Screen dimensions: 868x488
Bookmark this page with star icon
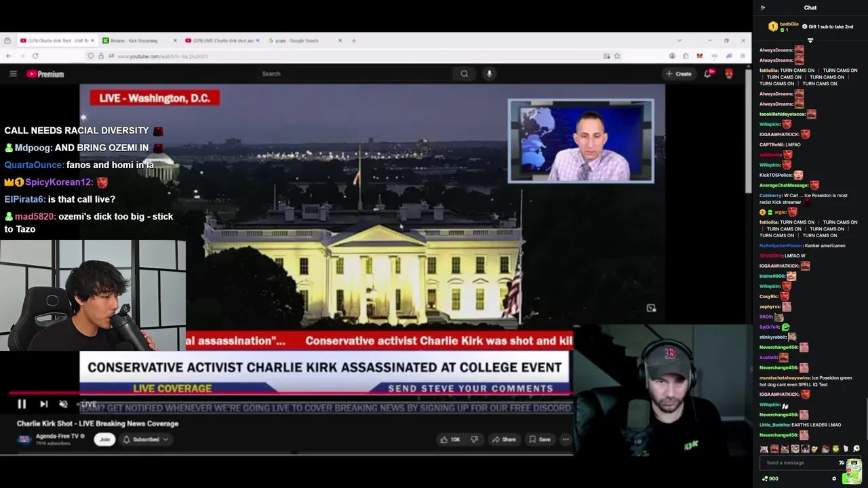pos(617,56)
